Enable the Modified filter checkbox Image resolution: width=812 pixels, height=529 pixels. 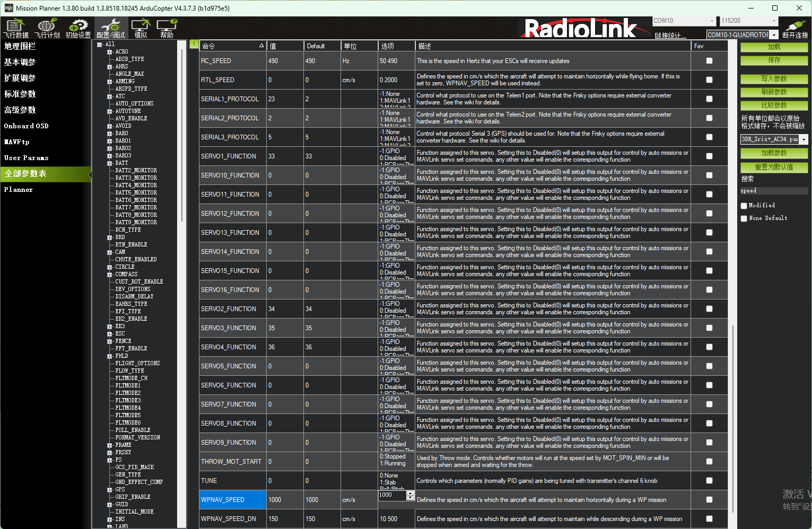pyautogui.click(x=744, y=206)
